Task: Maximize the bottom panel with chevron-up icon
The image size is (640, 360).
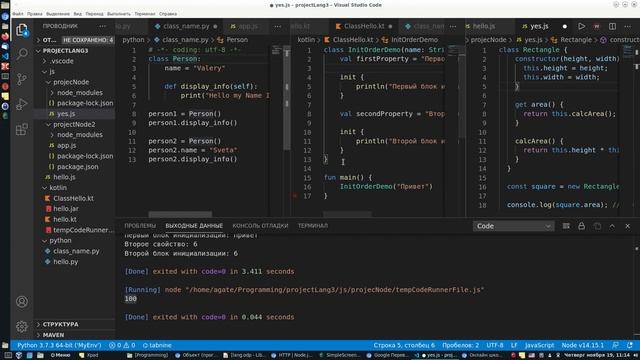Action: [612, 226]
